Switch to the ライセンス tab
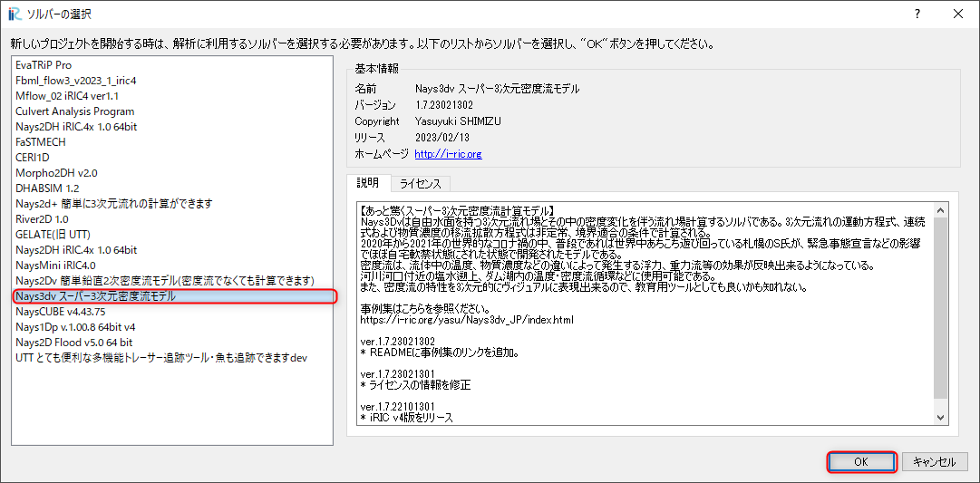The image size is (980, 483). point(421,184)
